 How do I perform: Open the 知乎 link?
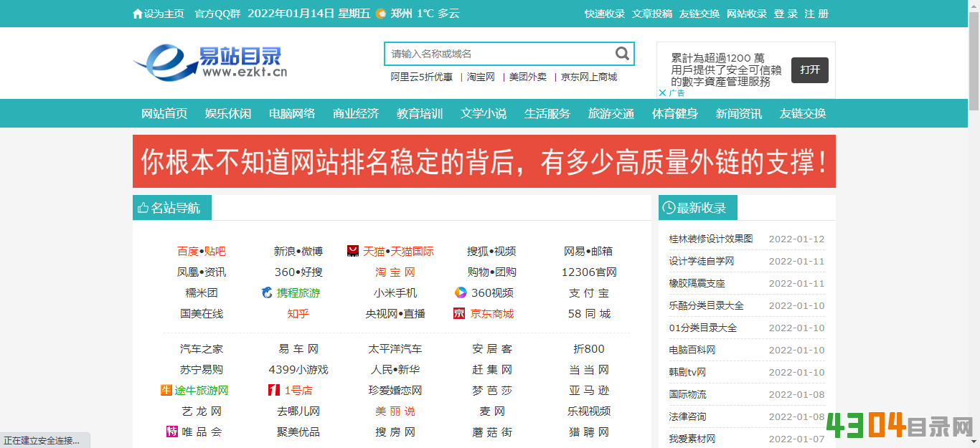click(298, 313)
